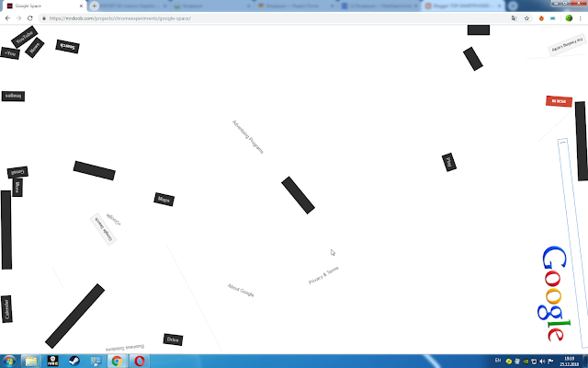Image resolution: width=588 pixels, height=368 pixels.
Task: Click the tilted Google Search button
Action: click(x=103, y=229)
